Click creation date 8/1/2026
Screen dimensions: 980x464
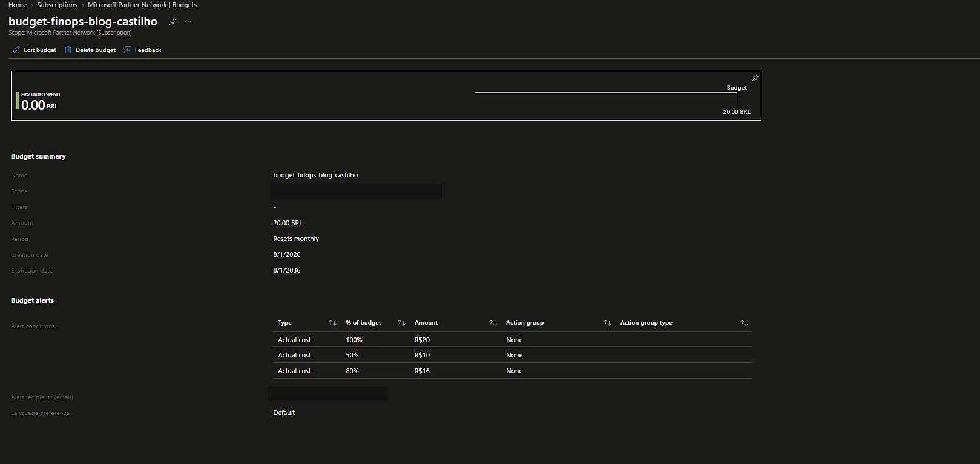point(287,254)
